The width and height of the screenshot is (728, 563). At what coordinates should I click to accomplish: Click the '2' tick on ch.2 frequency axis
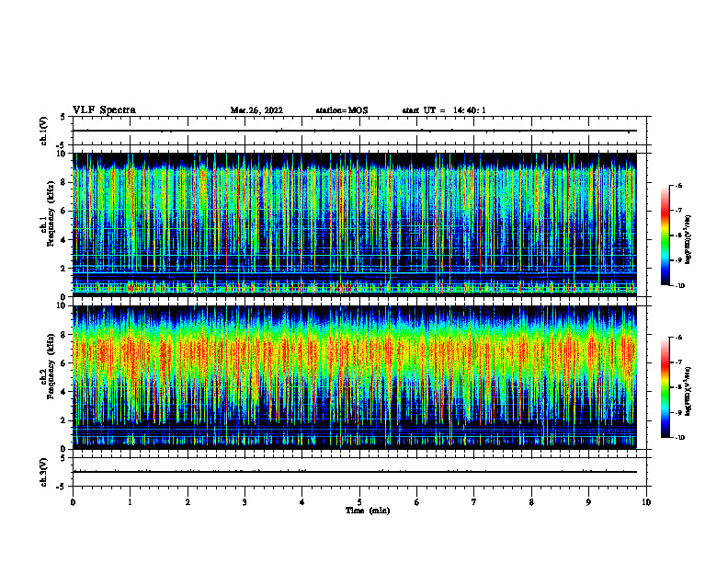(x=65, y=420)
